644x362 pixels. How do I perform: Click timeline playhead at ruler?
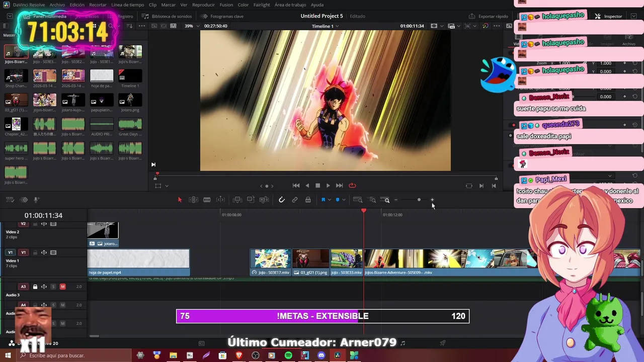coord(364,211)
